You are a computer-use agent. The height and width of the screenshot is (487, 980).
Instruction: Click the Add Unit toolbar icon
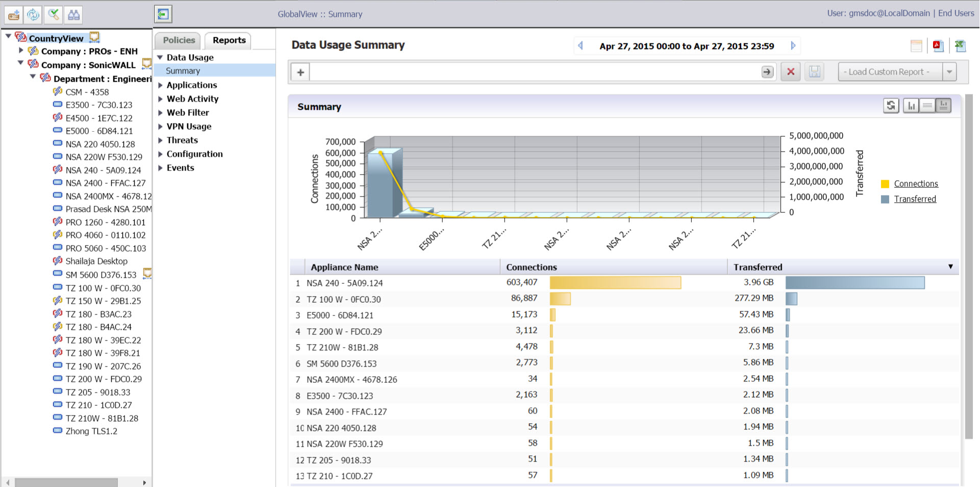pyautogui.click(x=14, y=15)
